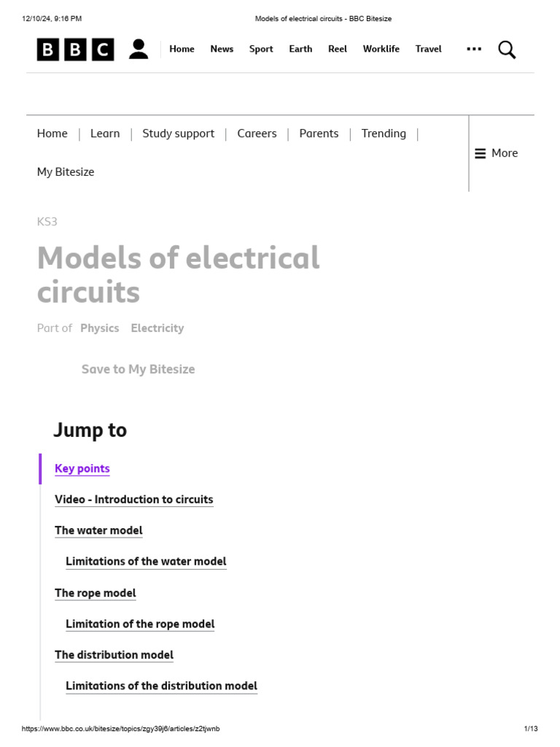Viewport: 560px width, 747px height.
Task: Select Earth in the top navigation
Action: 300,49
